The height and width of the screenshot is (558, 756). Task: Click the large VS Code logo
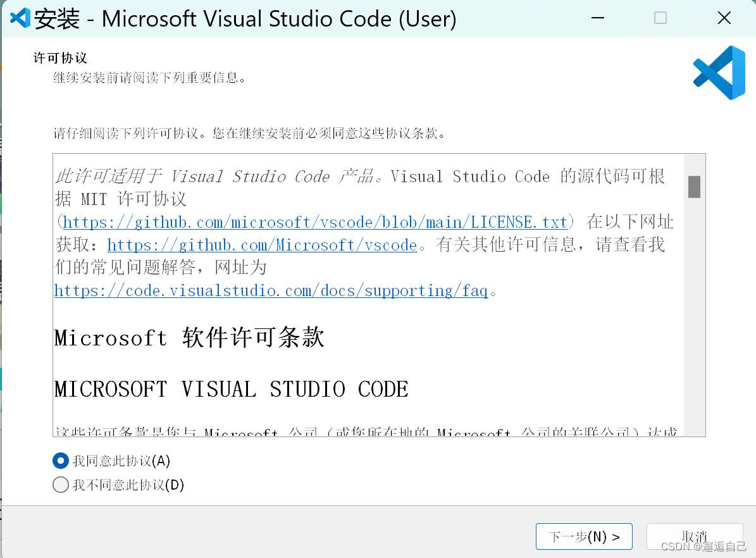coord(719,73)
